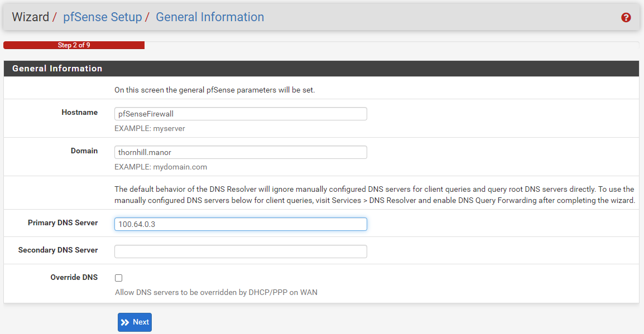The width and height of the screenshot is (644, 334).
Task: Click the Domain label
Action: (x=84, y=151)
